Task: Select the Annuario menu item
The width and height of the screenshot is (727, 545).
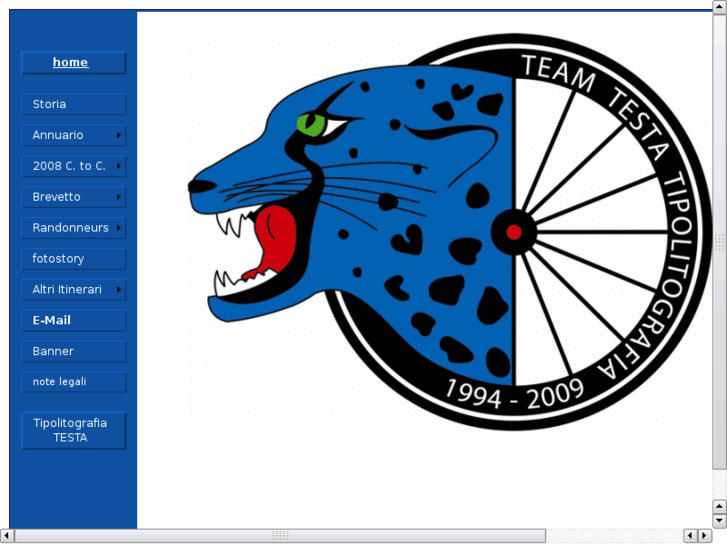Action: [73, 135]
